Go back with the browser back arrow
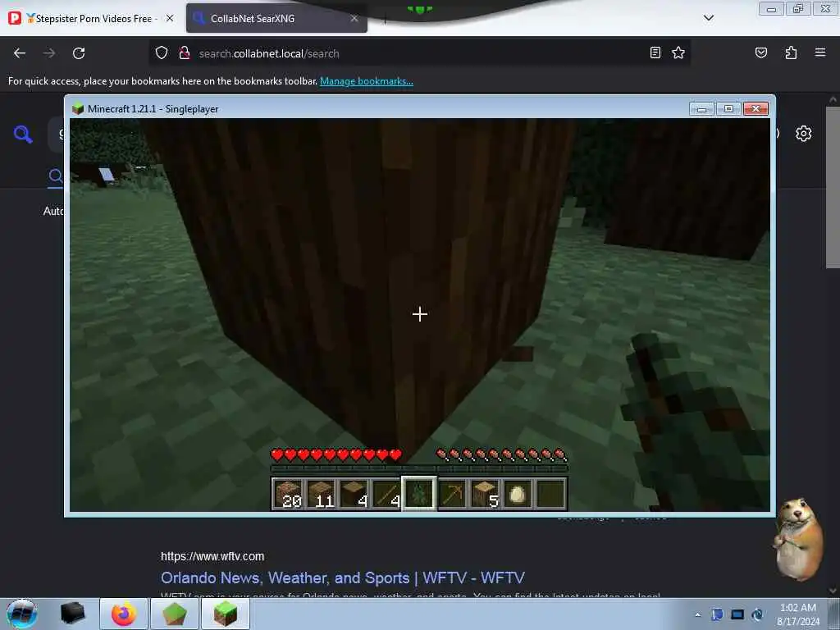The image size is (840, 630). click(20, 53)
